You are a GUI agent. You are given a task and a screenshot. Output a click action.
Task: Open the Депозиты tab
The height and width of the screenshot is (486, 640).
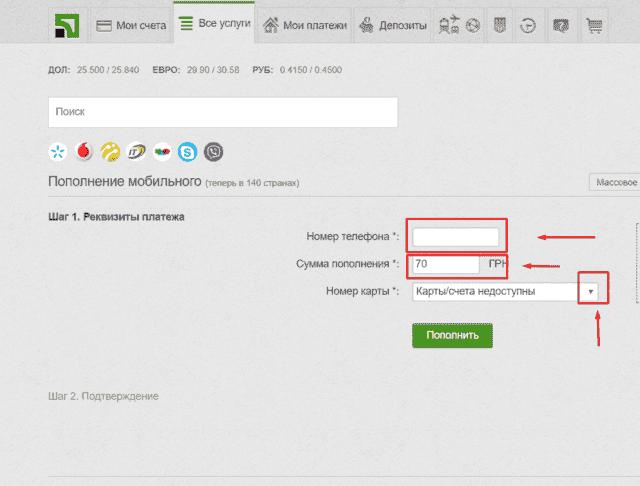[392, 25]
